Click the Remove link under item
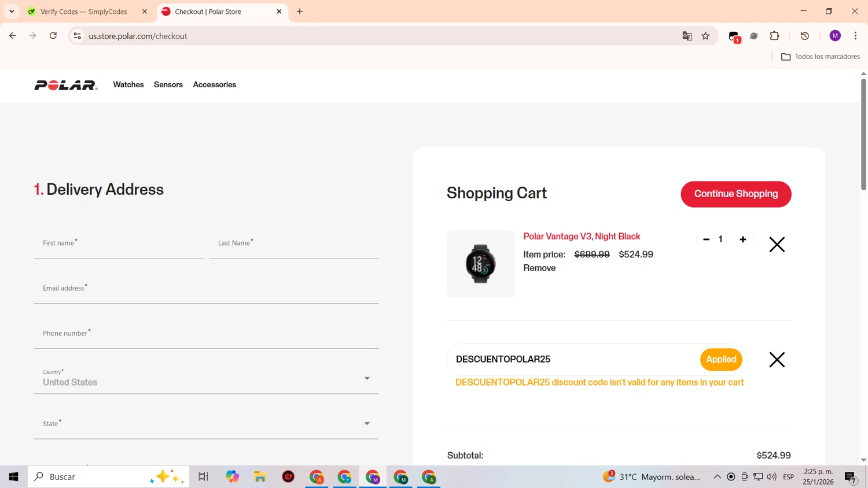The image size is (868, 488). [x=539, y=268]
